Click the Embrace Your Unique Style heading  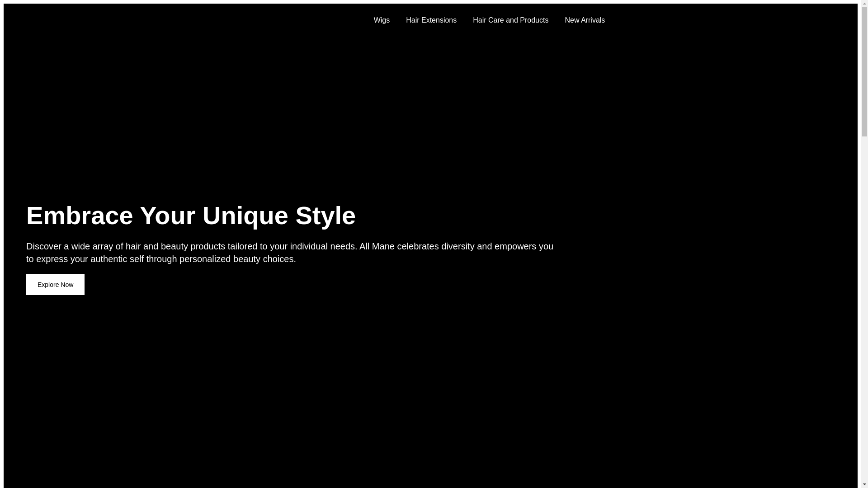coord(191,216)
